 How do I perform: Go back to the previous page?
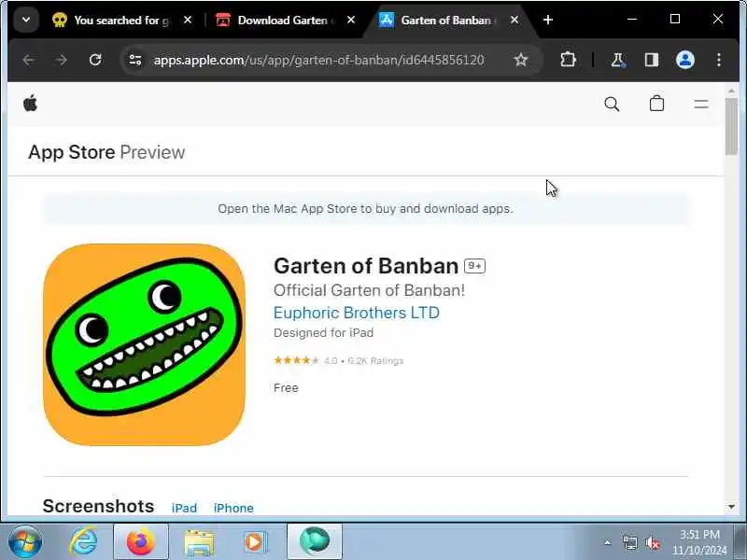[29, 60]
